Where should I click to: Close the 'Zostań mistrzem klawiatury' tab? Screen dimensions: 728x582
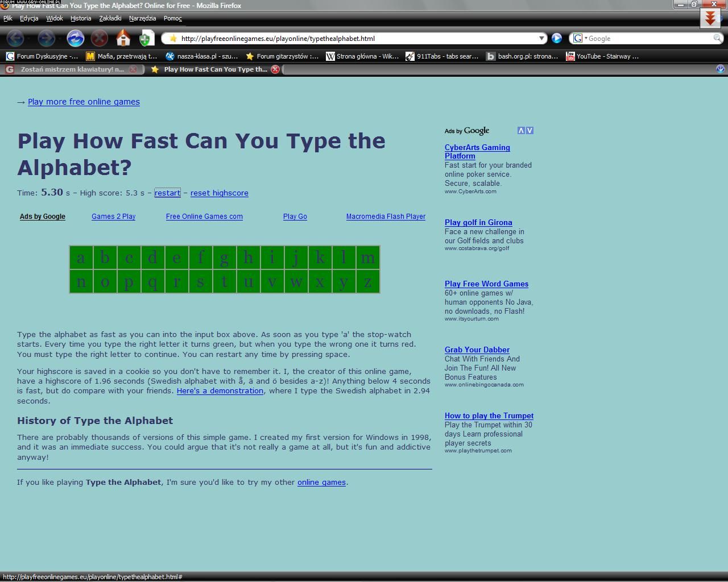[x=133, y=69]
